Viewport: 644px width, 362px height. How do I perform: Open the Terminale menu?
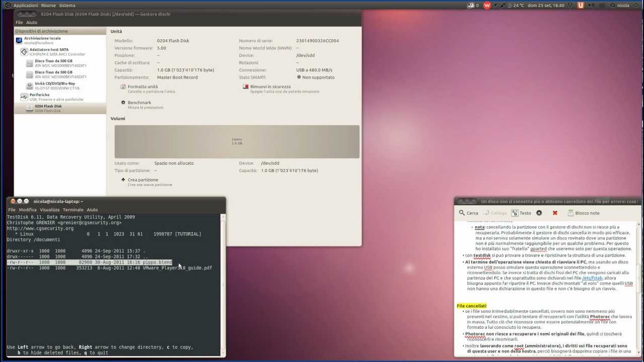[73, 210]
